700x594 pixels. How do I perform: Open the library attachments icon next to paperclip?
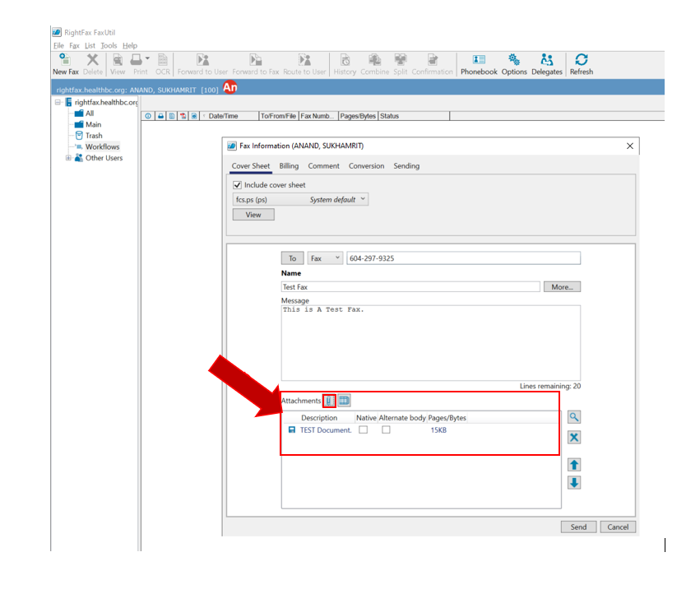click(x=343, y=401)
